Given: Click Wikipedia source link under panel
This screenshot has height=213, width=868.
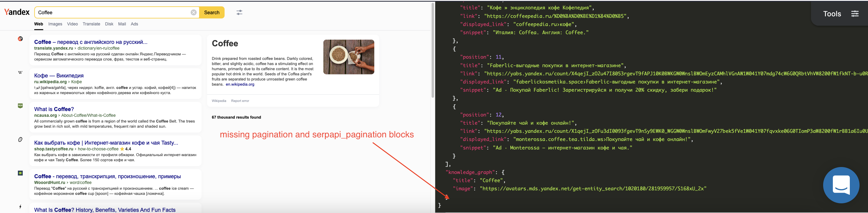Looking at the screenshot, I should [x=219, y=101].
